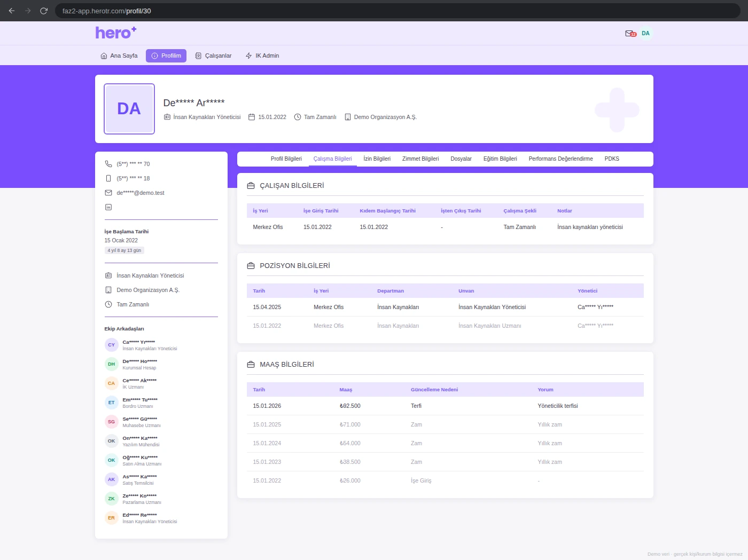The width and height of the screenshot is (748, 560).
Task: Click the ZK teammate avatar
Action: [111, 499]
